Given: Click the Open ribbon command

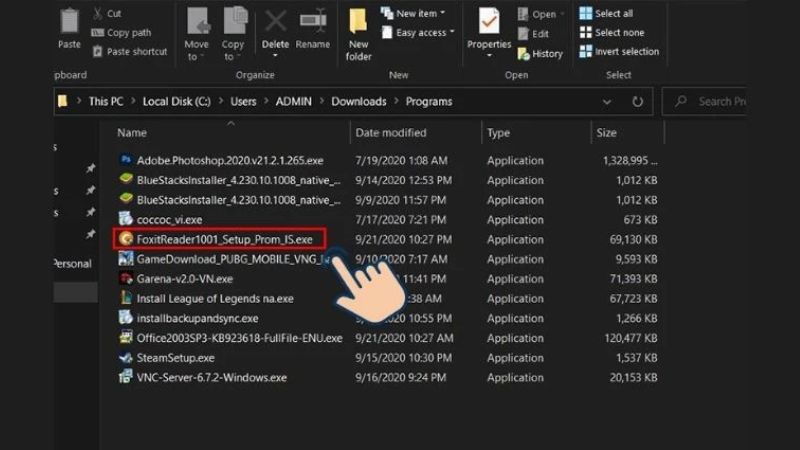Looking at the screenshot, I should tap(541, 14).
